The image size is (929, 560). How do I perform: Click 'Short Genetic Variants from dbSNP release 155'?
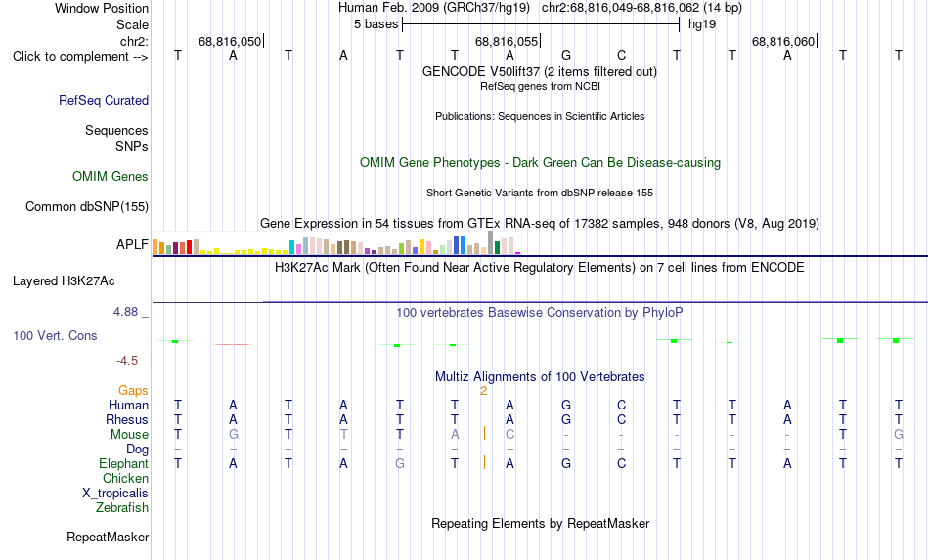tap(540, 193)
